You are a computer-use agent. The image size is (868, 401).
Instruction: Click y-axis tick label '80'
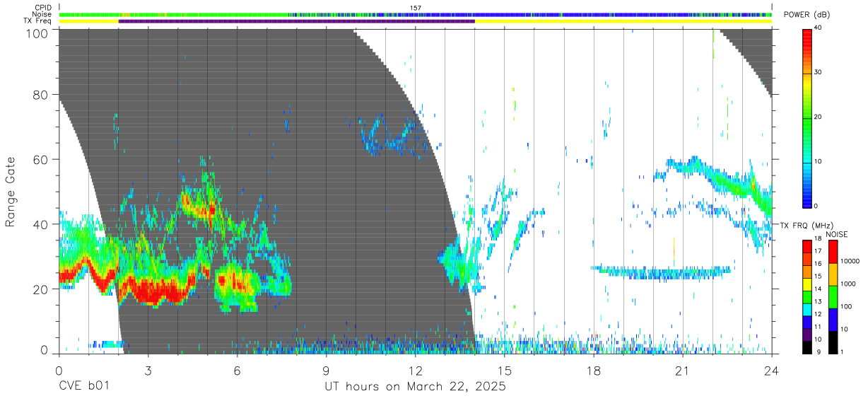tap(41, 94)
